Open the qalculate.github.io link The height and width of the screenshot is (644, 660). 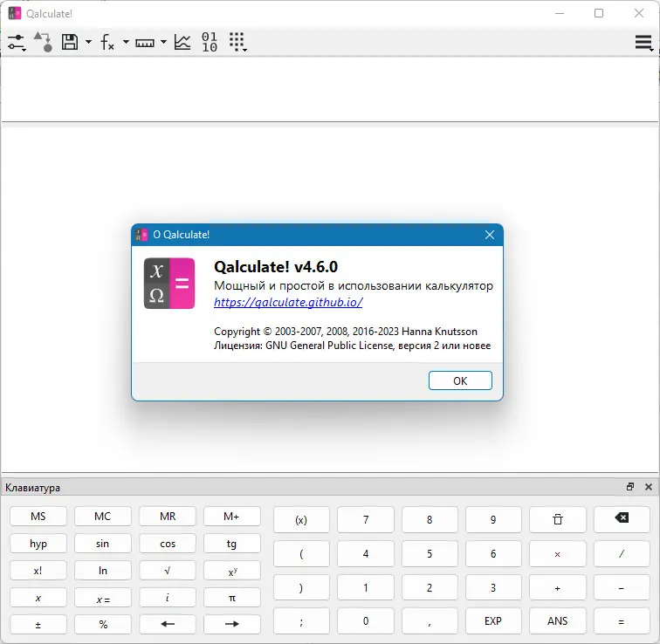pyautogui.click(x=288, y=302)
